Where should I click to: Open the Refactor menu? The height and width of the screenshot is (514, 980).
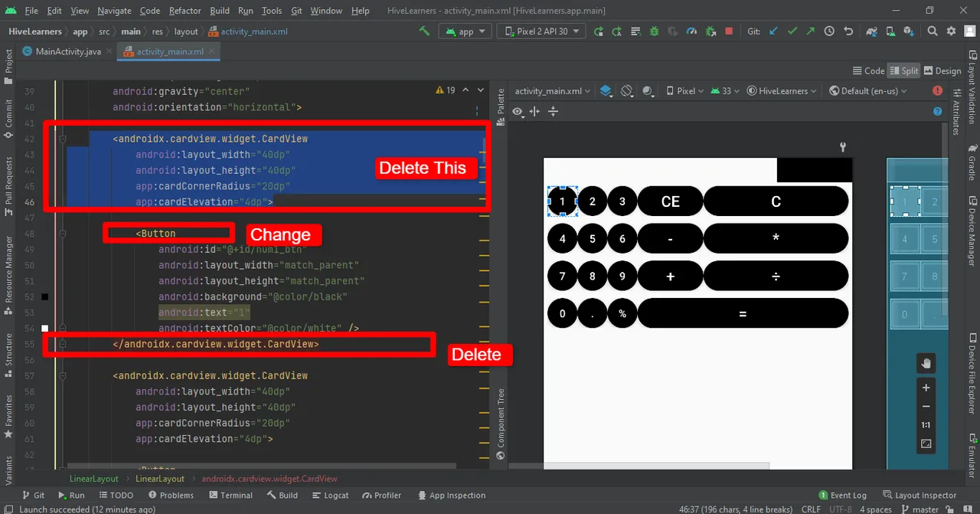[x=185, y=11]
